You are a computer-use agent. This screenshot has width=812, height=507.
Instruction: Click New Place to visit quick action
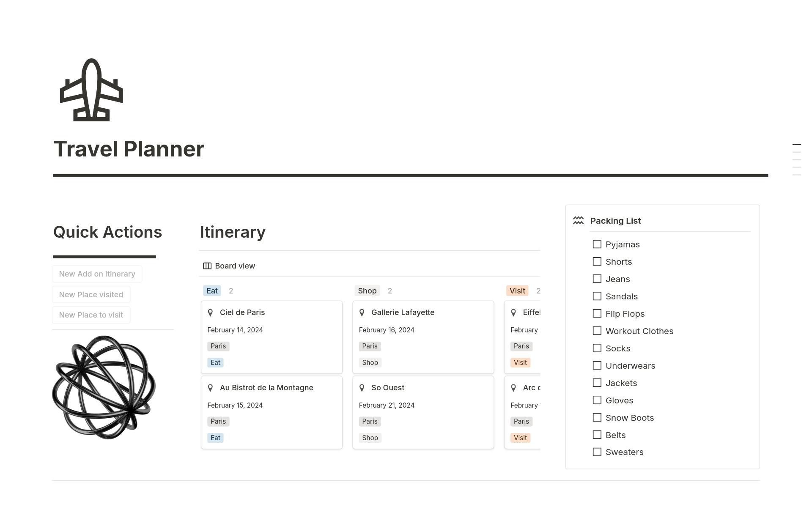92,315
